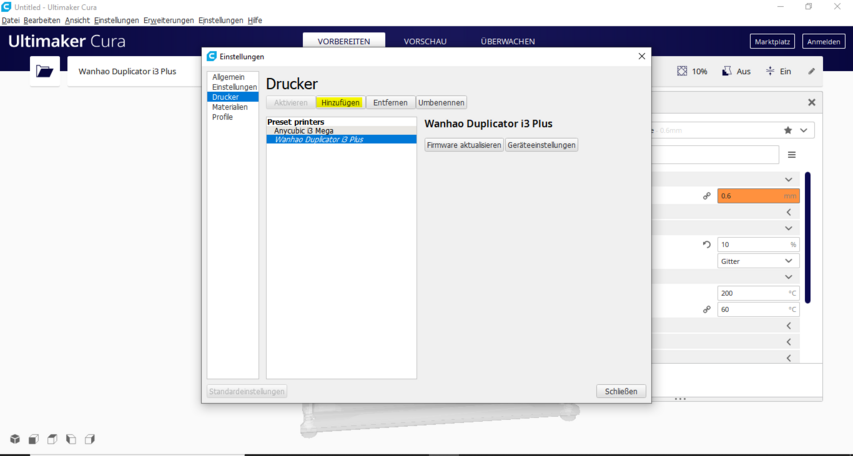Open the Erweiterungen menu
Screen dimensions: 853x456
[168, 20]
